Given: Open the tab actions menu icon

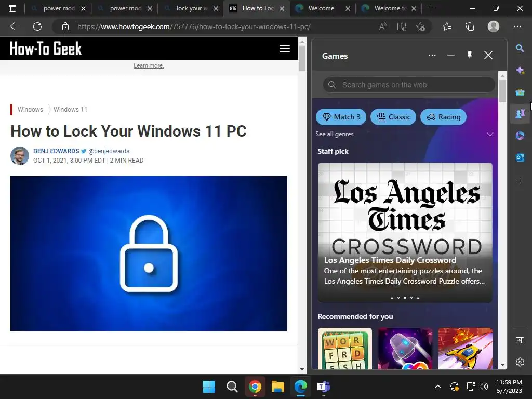Looking at the screenshot, I should pos(12,8).
